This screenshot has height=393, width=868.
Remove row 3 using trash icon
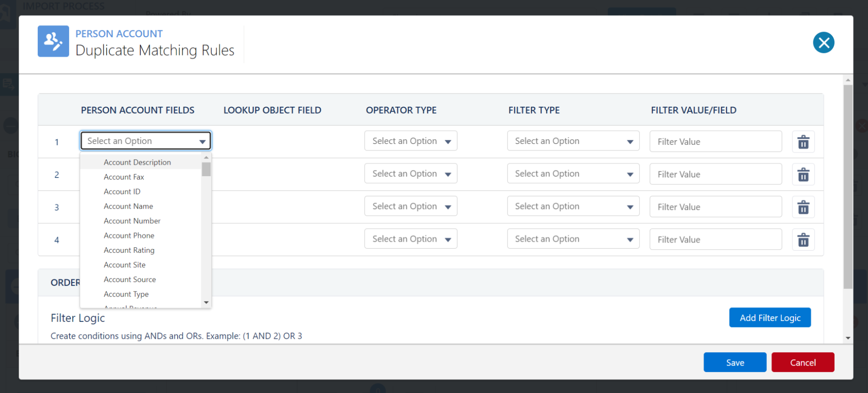coord(803,207)
